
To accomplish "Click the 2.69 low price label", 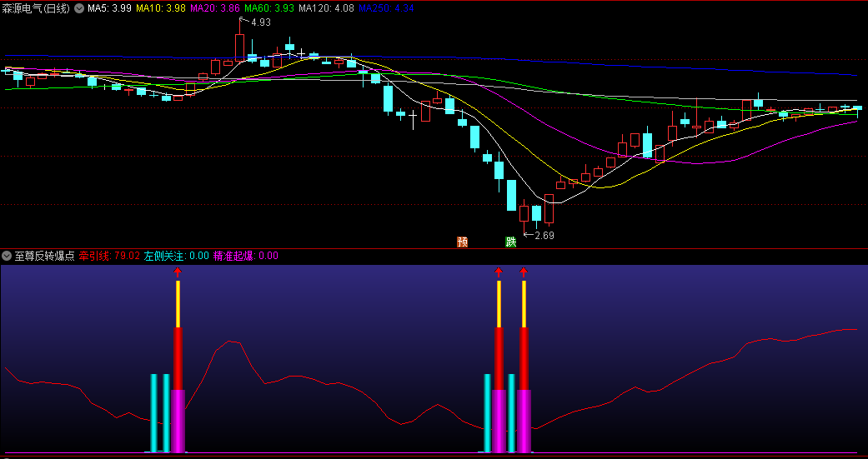I will coord(544,236).
